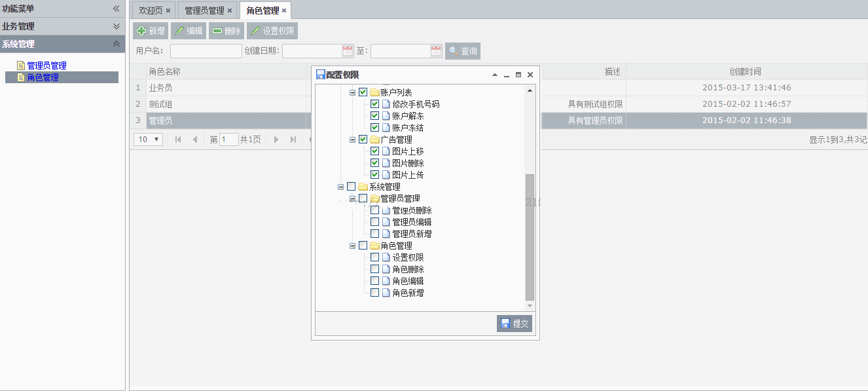Check the 角色编辑 permission
868x391 pixels.
tap(374, 281)
